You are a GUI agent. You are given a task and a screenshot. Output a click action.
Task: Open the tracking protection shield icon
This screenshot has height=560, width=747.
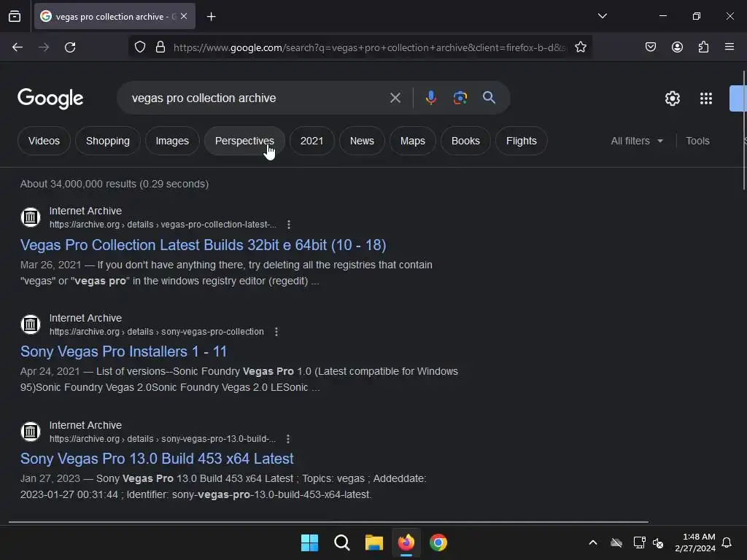tap(140, 47)
